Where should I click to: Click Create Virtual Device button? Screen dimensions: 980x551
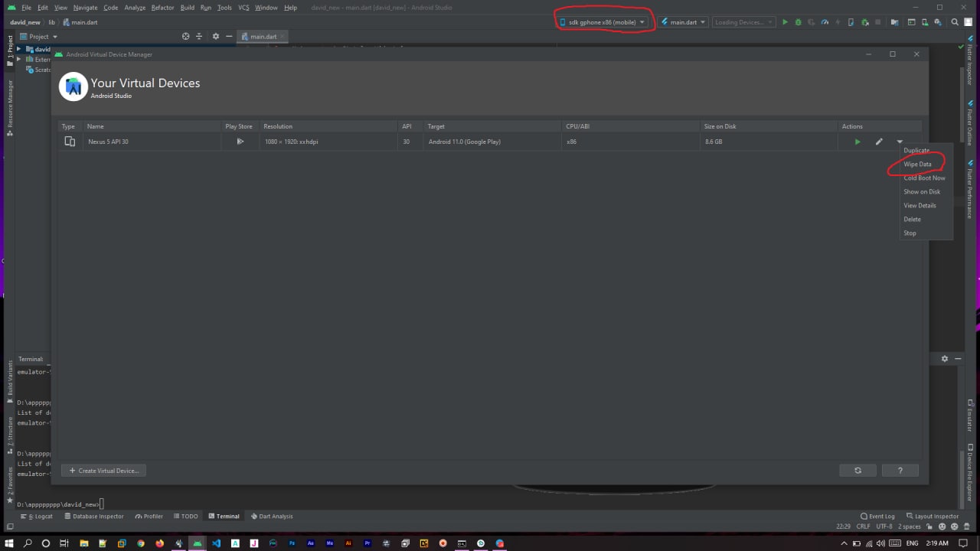pyautogui.click(x=103, y=471)
